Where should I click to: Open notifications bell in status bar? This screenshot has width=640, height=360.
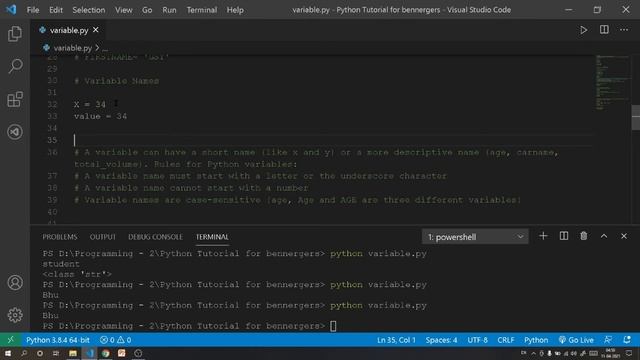point(627,340)
